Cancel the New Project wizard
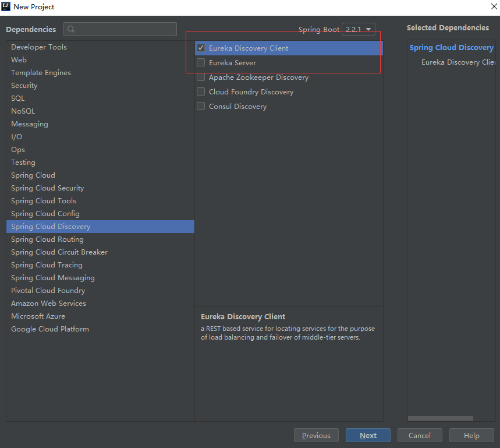500x448 pixels. point(420,435)
